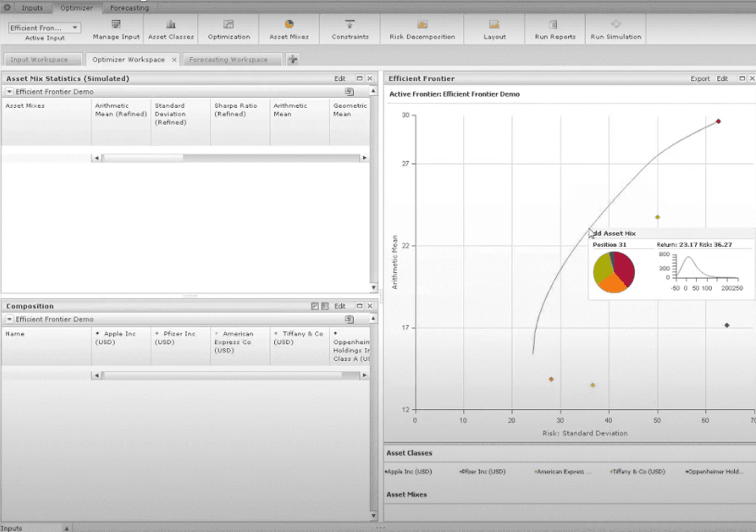Close the Optimizer Workspace tab
Screen dimensions: 756x532
(174, 60)
